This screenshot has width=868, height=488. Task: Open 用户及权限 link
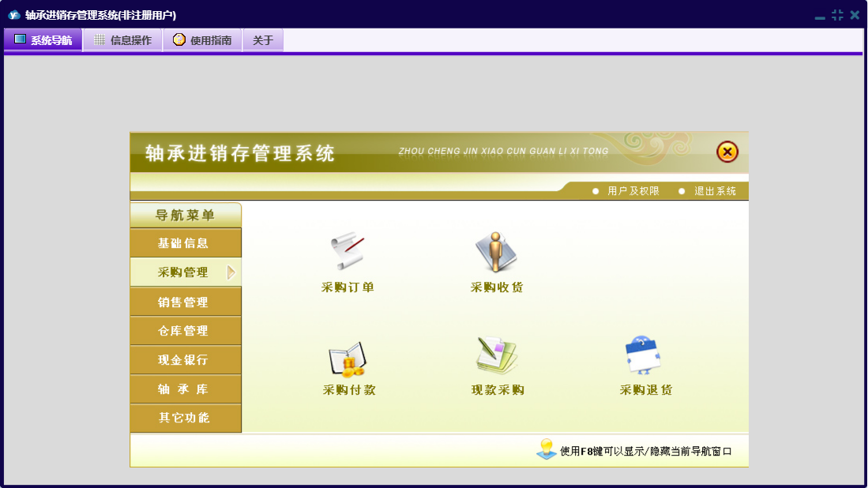click(x=633, y=191)
